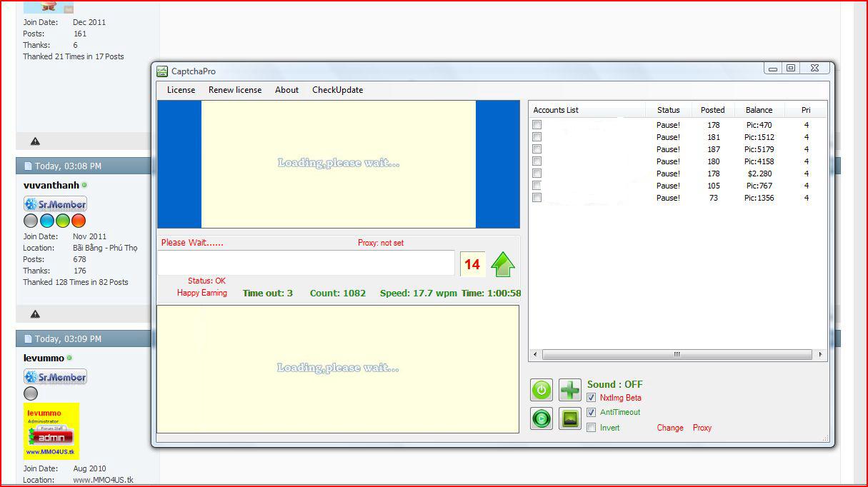Sort by the Status column header
Viewport: 868px width, 487px height.
(668, 110)
